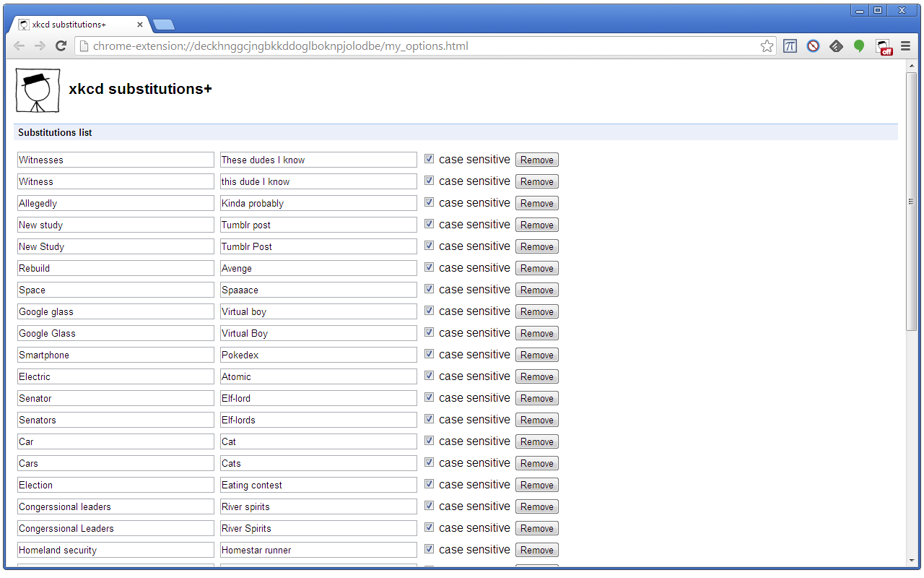Remove the Congerssional Leaders substitution

coord(537,528)
